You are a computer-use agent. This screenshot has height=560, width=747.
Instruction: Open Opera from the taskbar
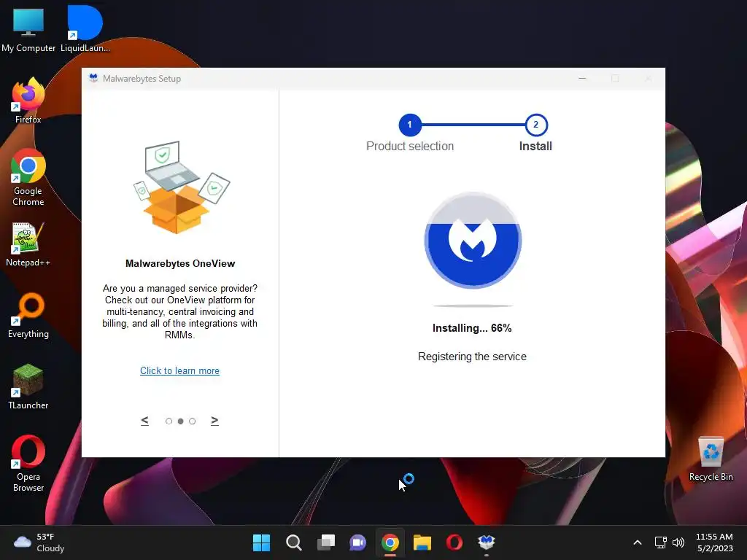(x=454, y=542)
